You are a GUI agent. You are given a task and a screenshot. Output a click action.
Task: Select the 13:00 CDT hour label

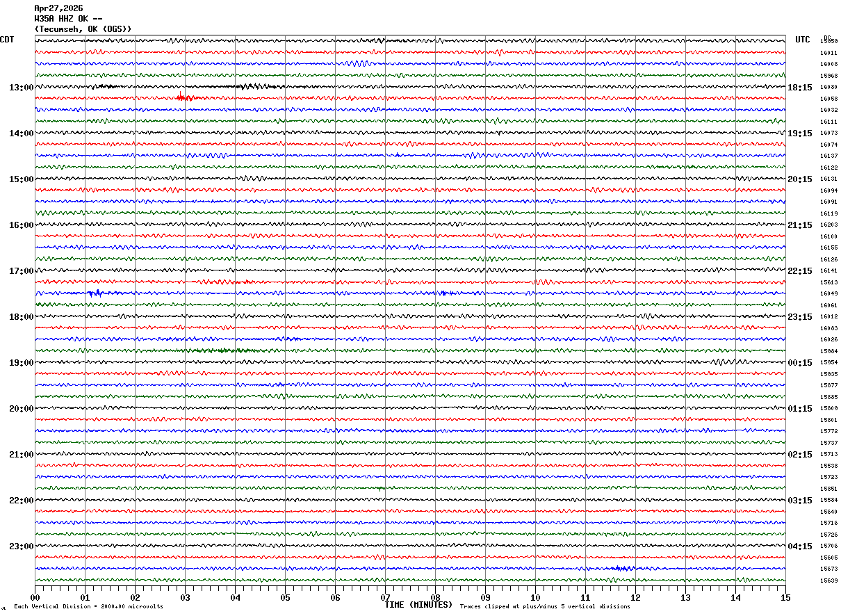(x=21, y=88)
